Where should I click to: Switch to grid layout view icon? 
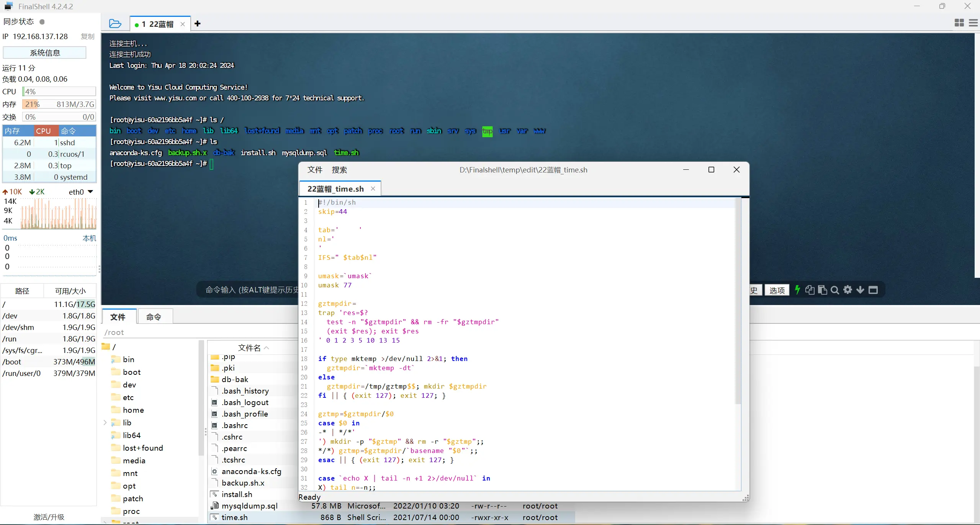959,23
